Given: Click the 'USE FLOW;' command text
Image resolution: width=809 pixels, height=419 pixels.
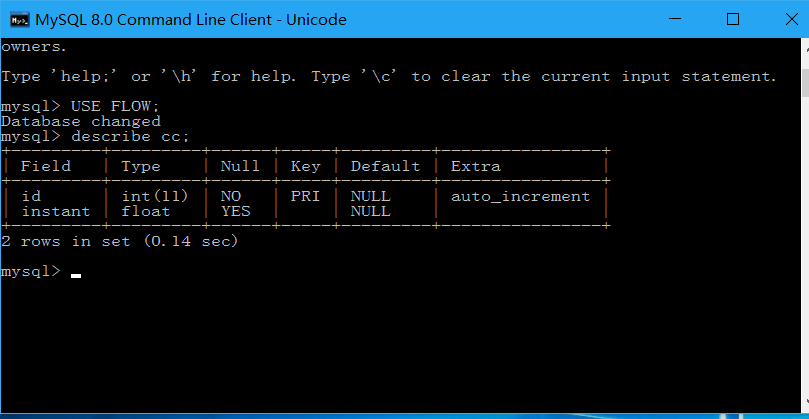Looking at the screenshot, I should [116, 106].
